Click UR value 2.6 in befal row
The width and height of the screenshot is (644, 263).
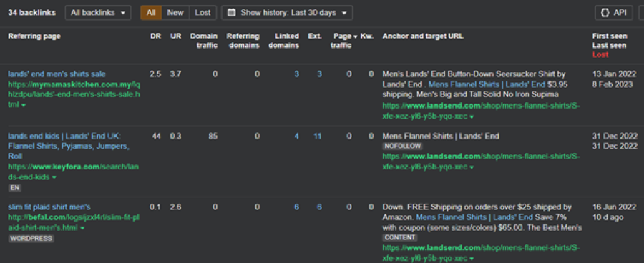point(176,207)
